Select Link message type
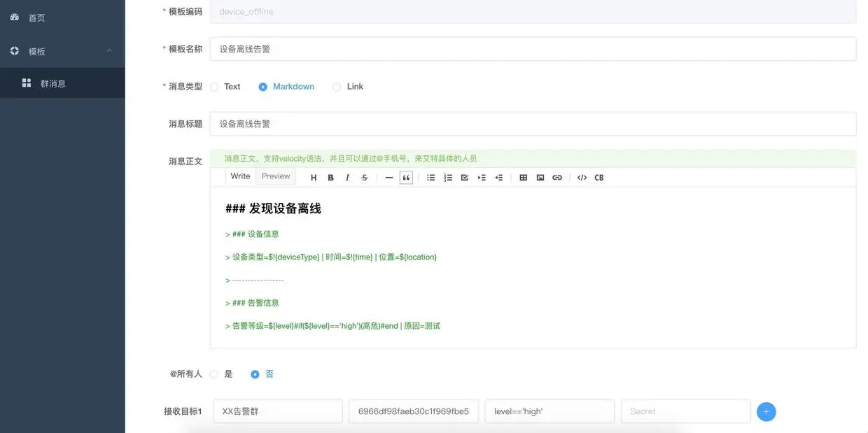The height and width of the screenshot is (433, 868). point(348,87)
